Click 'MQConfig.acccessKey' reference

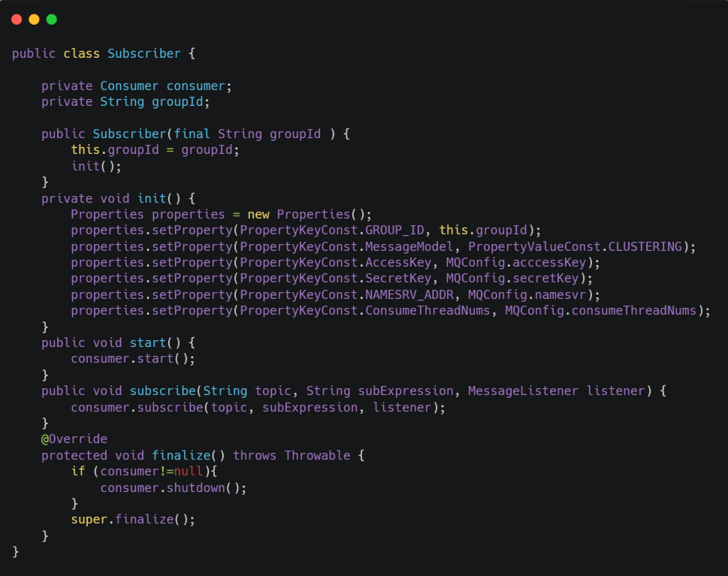[516, 263]
